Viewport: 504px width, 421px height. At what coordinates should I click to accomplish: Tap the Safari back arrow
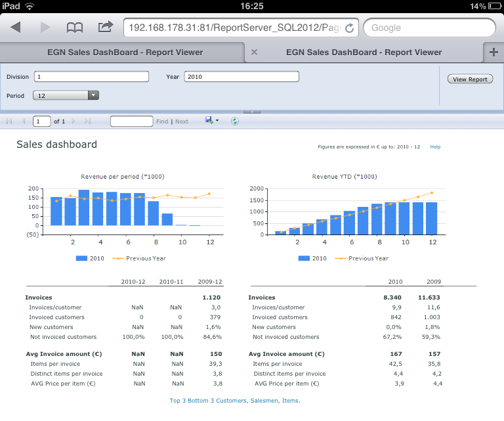(x=16, y=28)
